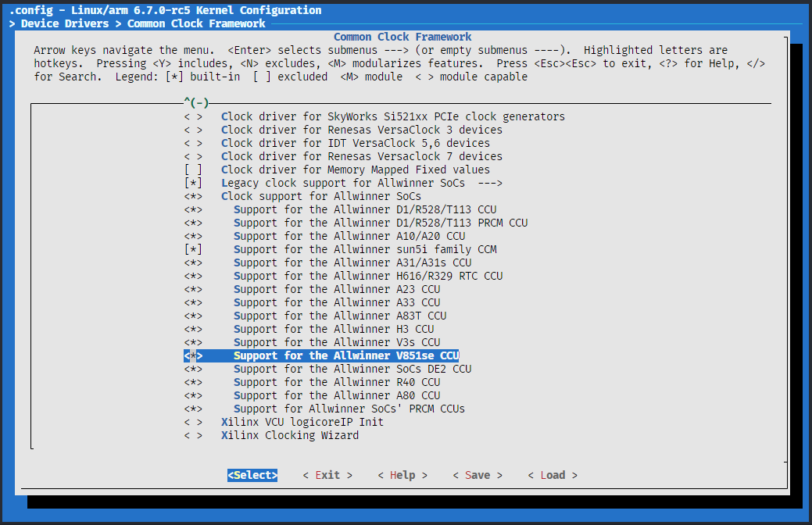Click the Load button
Screen dimensions: 812x525
click(553, 475)
